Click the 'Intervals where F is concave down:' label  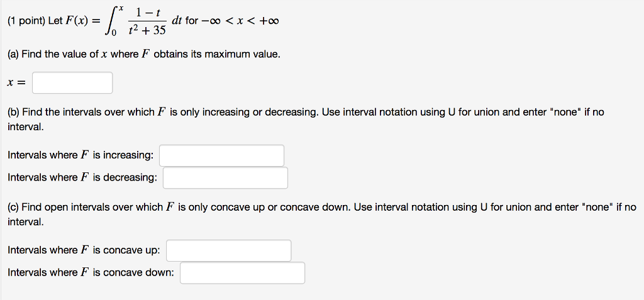point(91,272)
